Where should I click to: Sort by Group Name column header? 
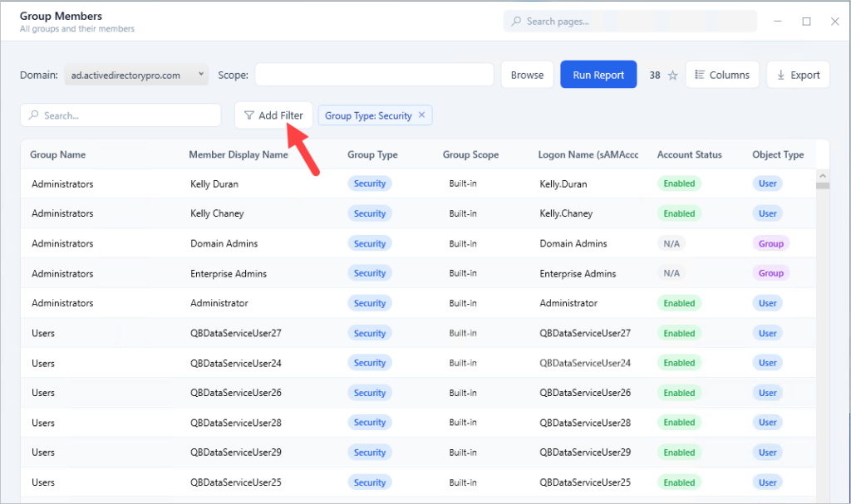57,154
